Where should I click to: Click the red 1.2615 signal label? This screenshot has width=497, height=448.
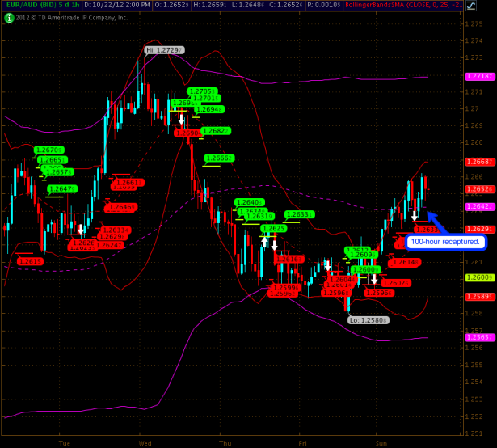31,261
